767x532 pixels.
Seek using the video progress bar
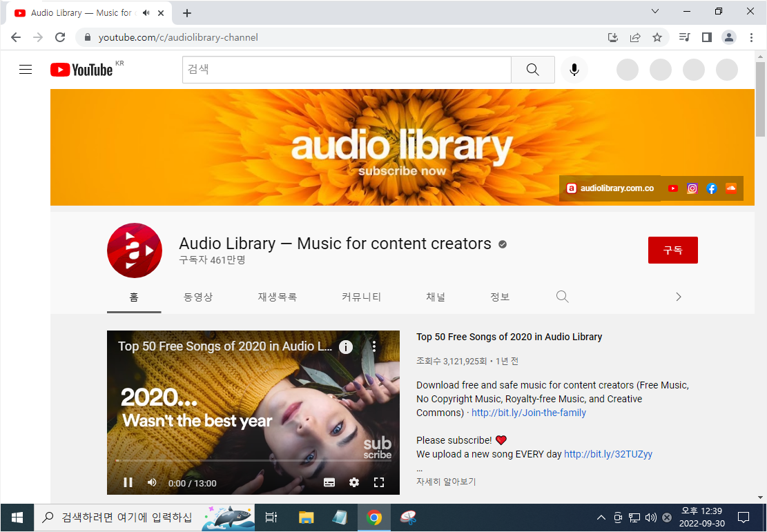(x=253, y=461)
